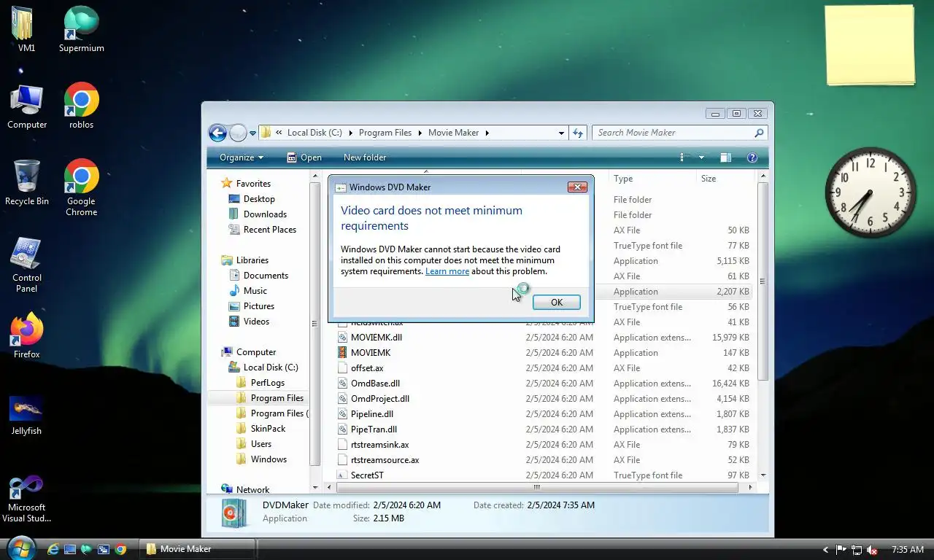This screenshot has width=934, height=560.
Task: Click the 7:35 AM taskbar clock
Action: 908,550
